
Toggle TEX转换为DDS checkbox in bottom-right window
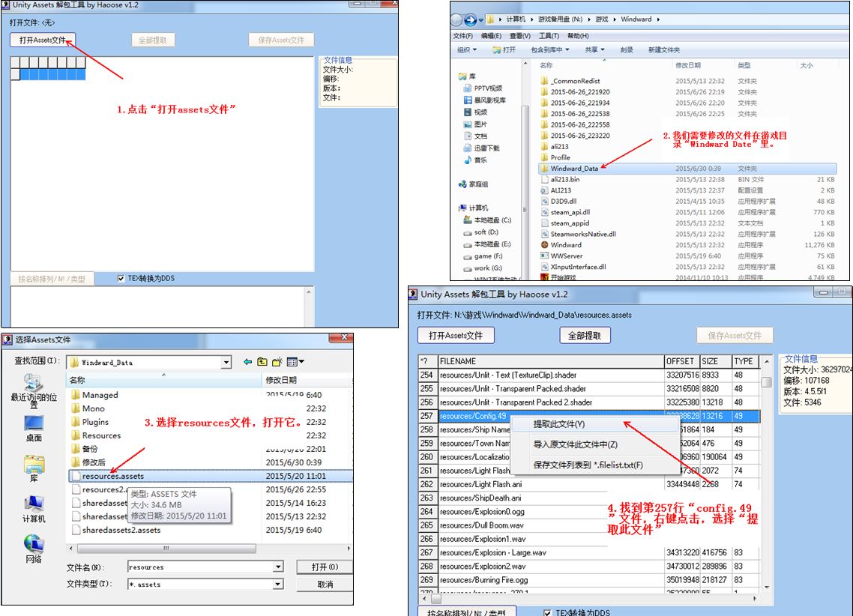click(547, 612)
